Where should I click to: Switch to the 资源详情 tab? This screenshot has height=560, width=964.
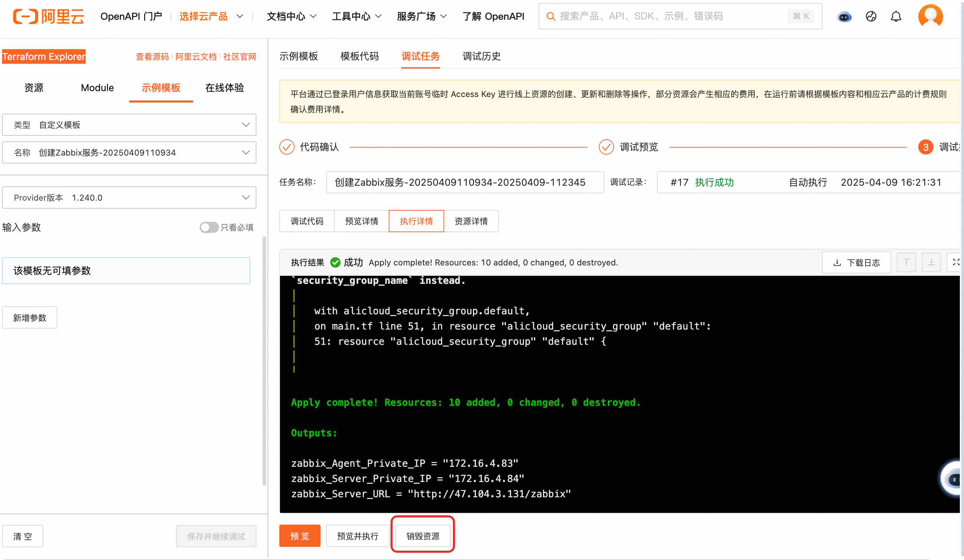click(471, 221)
